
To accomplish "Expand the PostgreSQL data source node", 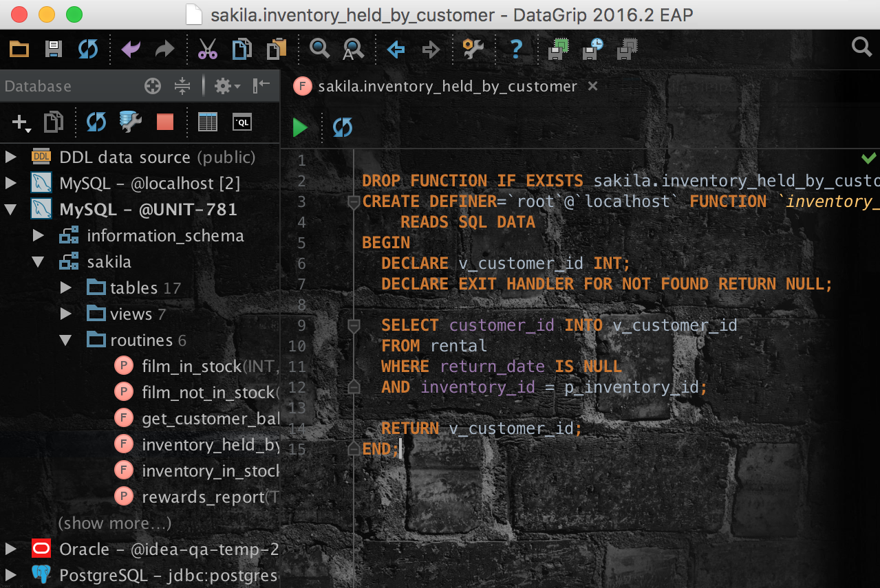I will (10, 575).
